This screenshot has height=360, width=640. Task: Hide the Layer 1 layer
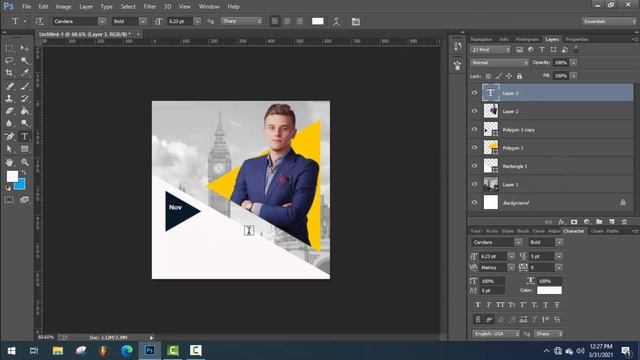point(474,184)
